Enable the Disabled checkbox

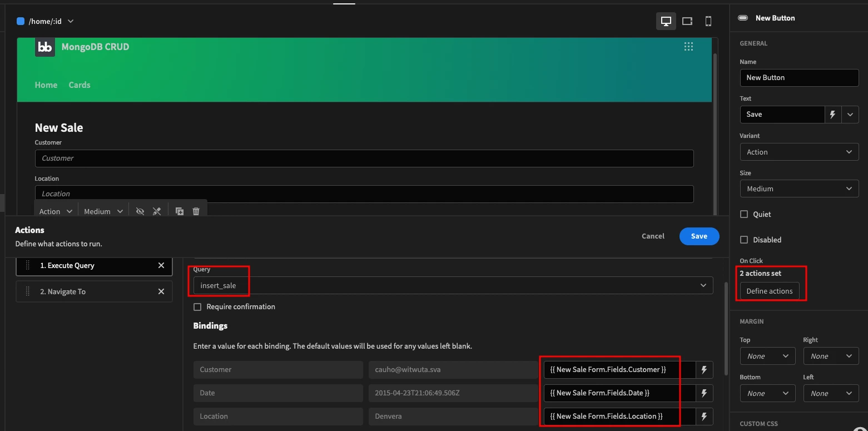[744, 240]
